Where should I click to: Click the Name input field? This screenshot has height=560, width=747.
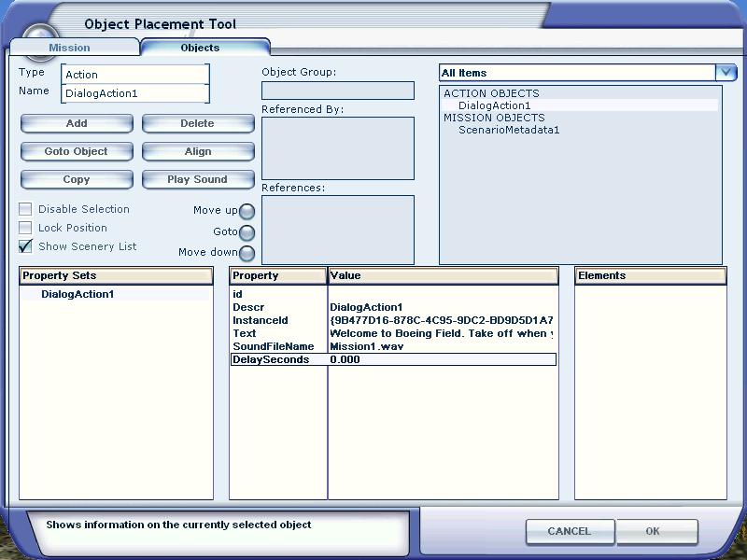point(134,93)
